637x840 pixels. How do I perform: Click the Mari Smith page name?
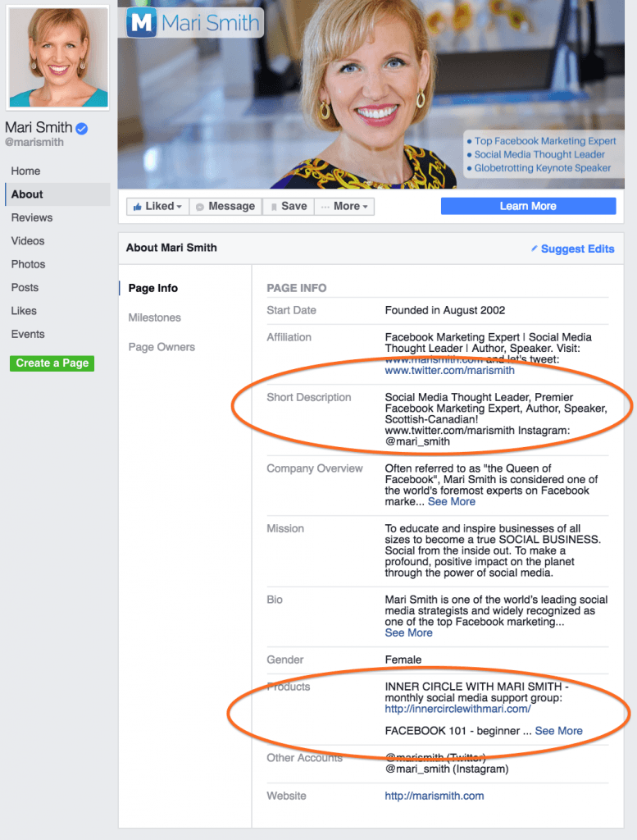pyautogui.click(x=39, y=127)
